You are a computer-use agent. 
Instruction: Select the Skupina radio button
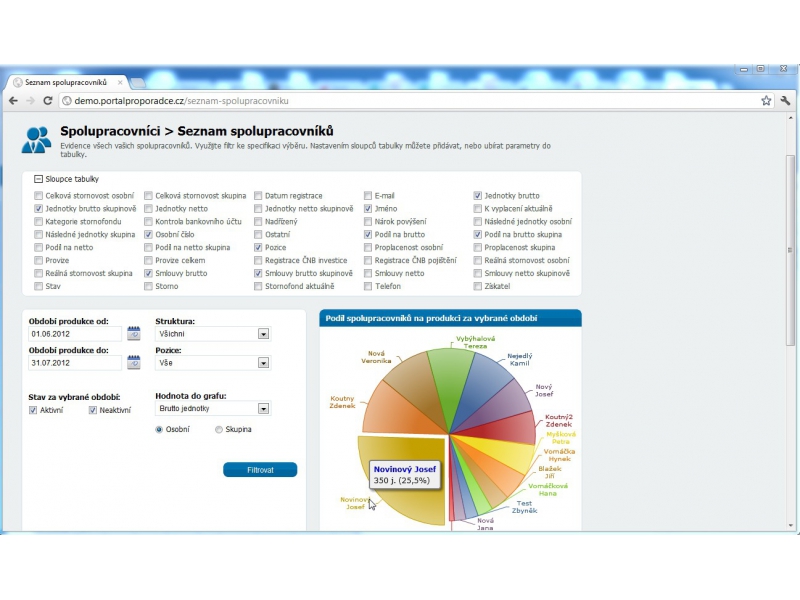pyautogui.click(x=219, y=430)
